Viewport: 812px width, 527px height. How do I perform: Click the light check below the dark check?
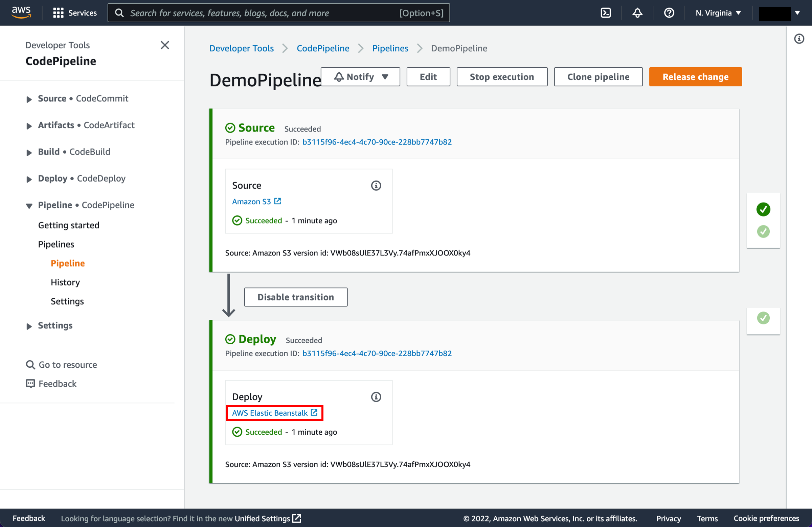pyautogui.click(x=763, y=232)
